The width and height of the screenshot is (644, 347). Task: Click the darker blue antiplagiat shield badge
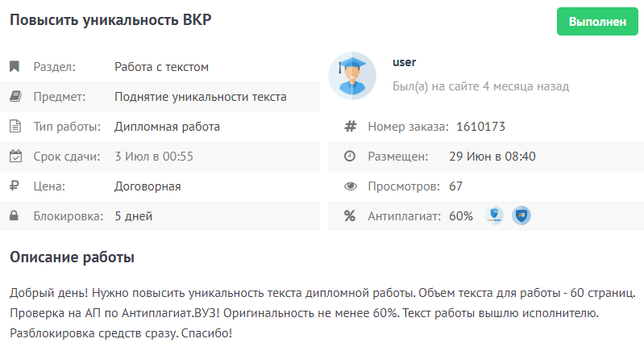[x=521, y=215]
